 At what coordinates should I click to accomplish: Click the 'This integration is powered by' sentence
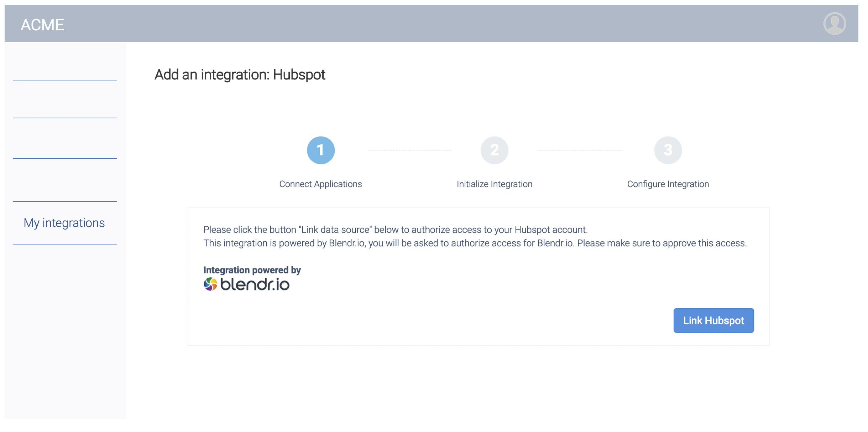pyautogui.click(x=475, y=243)
